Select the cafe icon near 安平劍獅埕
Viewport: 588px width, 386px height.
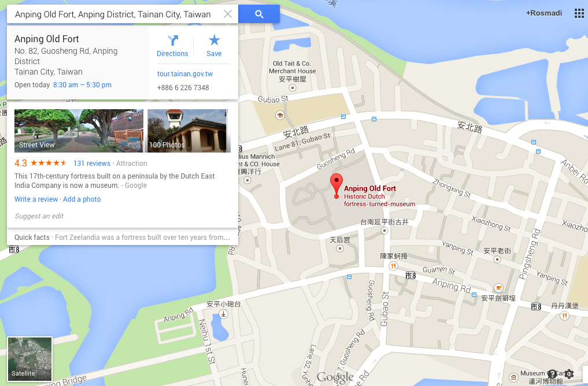pos(498,288)
